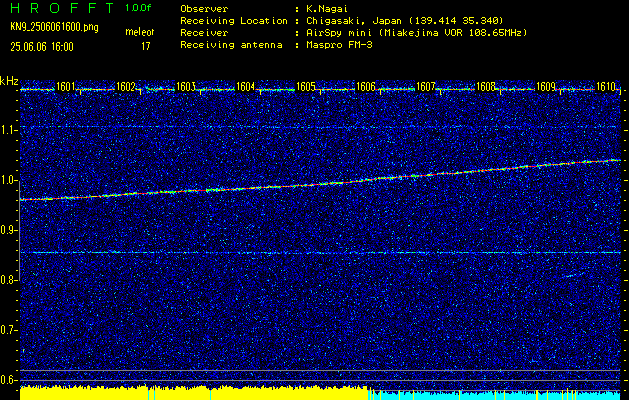Click the version label 1.0.0f
The image size is (629, 400).
(x=138, y=8)
